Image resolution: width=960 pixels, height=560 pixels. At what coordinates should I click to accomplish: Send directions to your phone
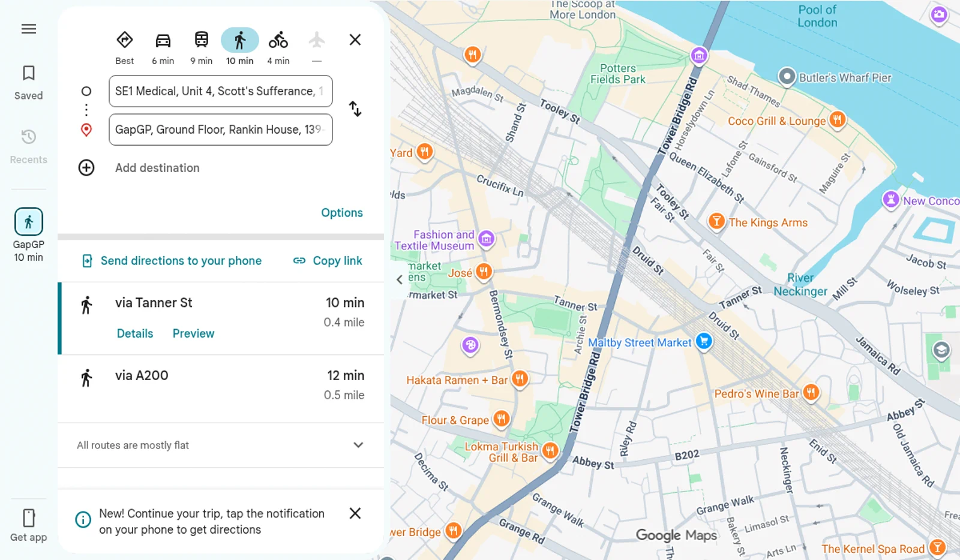coord(172,261)
